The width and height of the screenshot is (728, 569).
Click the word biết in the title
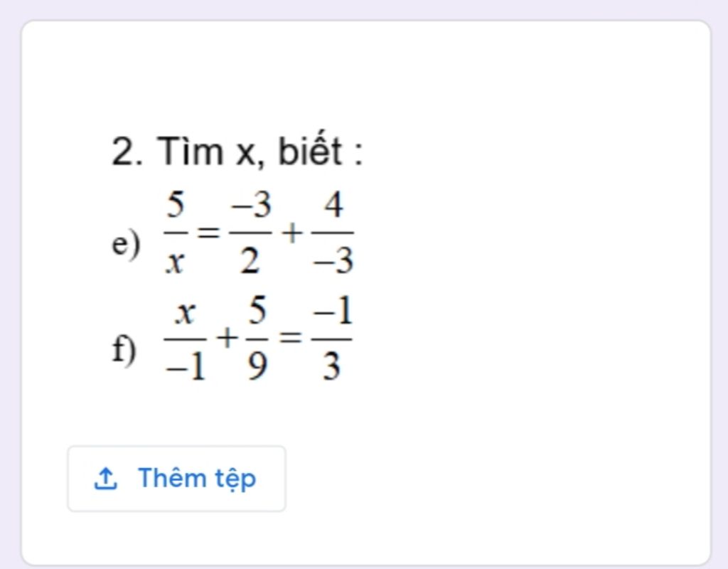(x=310, y=149)
